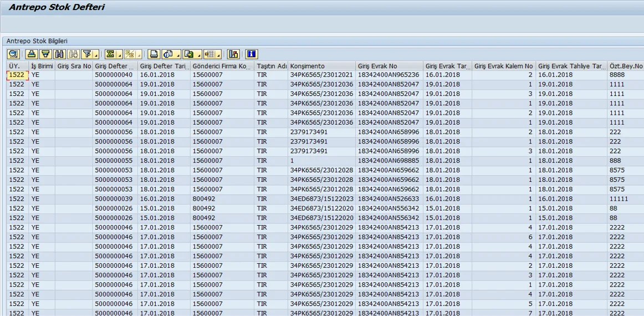
Task: Sort the list in ascending order
Action: [31, 54]
